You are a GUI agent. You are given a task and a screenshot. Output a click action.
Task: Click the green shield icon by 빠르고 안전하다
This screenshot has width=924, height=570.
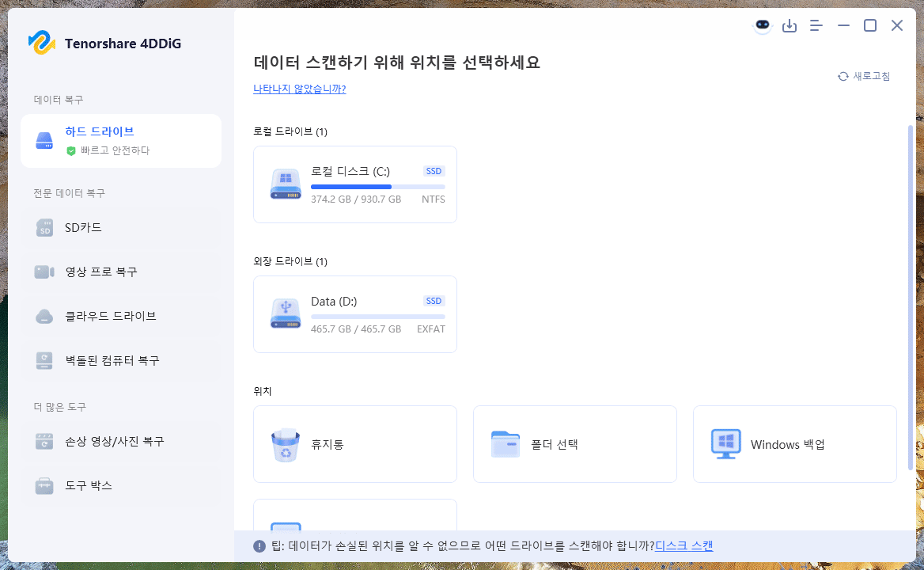tap(71, 151)
